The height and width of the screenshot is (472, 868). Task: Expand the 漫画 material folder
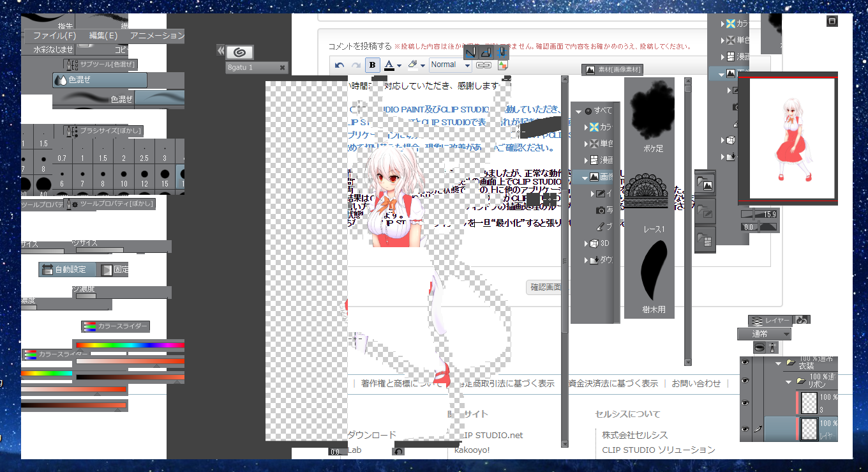point(587,160)
